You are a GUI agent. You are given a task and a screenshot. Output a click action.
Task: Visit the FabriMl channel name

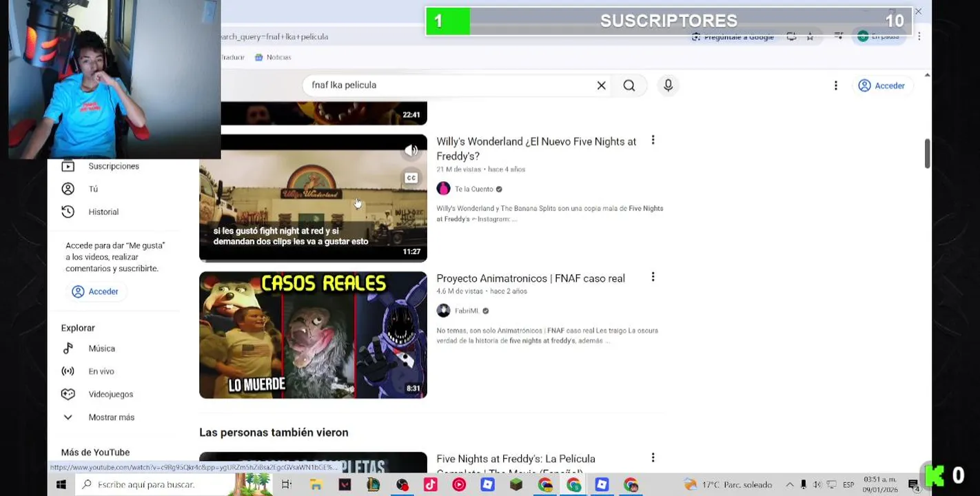point(467,311)
